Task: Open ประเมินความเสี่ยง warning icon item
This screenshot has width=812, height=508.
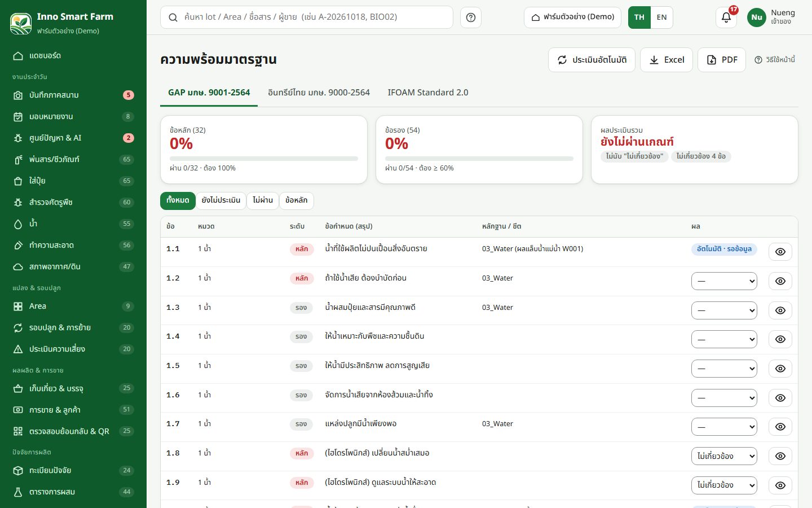Action: click(x=73, y=349)
